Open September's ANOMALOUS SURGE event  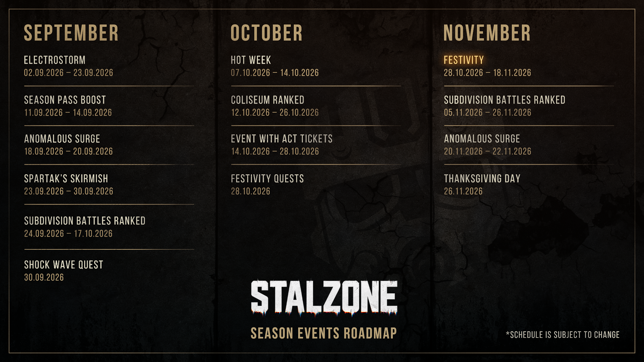click(x=68, y=145)
